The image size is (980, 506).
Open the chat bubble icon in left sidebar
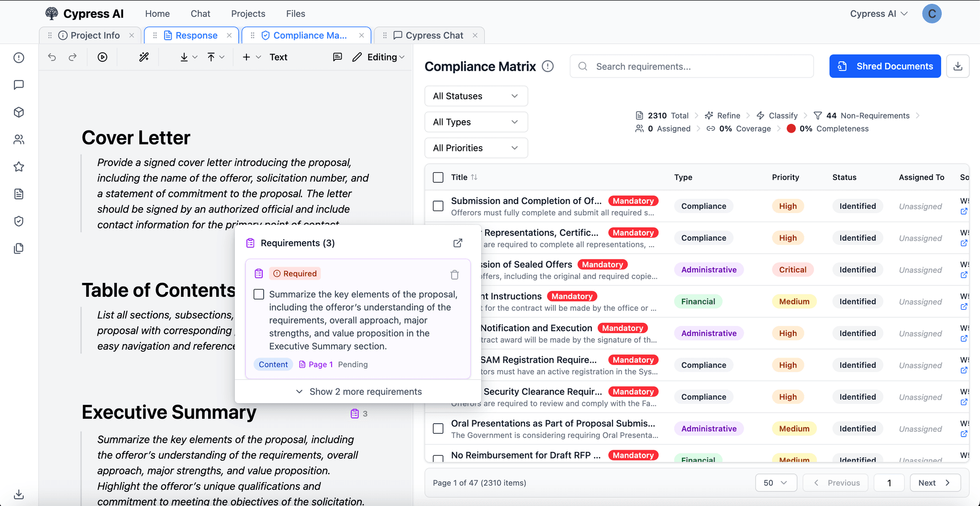pyautogui.click(x=19, y=85)
